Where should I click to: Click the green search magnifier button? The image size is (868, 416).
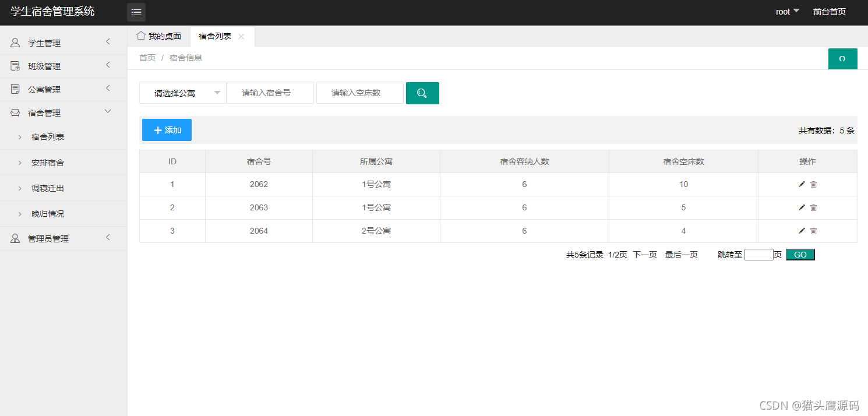422,93
